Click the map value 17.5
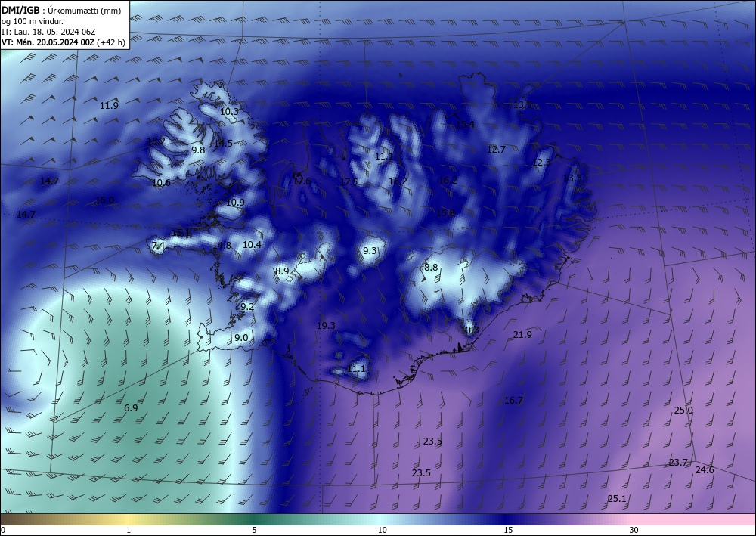 (349, 181)
